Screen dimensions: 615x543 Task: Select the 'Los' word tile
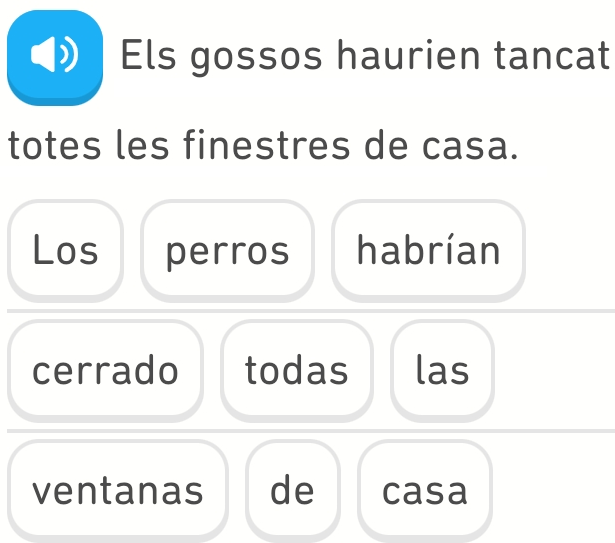click(66, 250)
